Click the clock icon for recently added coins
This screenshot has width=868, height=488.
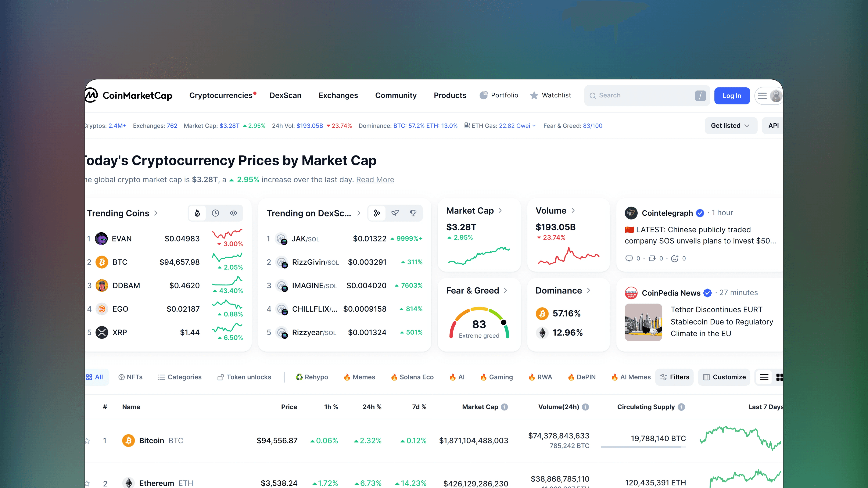[215, 213]
